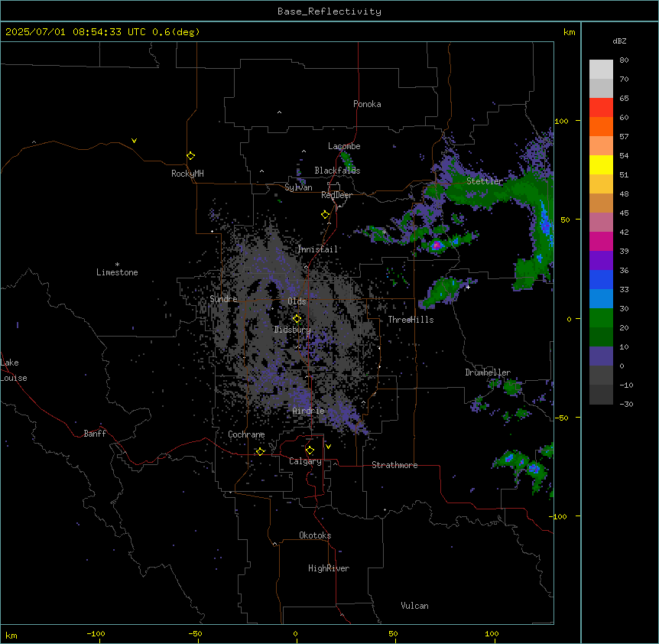This screenshot has width=659, height=644.
Task: Click the Drumheller town label
Action: pos(488,372)
